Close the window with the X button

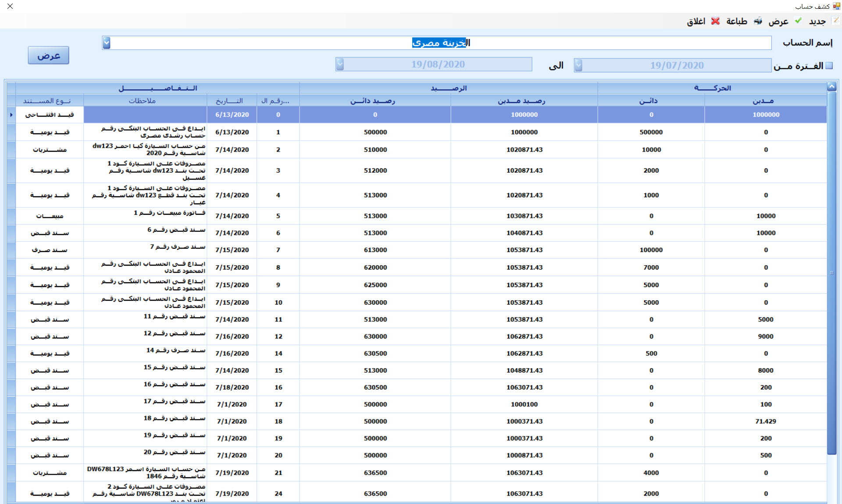pyautogui.click(x=10, y=6)
